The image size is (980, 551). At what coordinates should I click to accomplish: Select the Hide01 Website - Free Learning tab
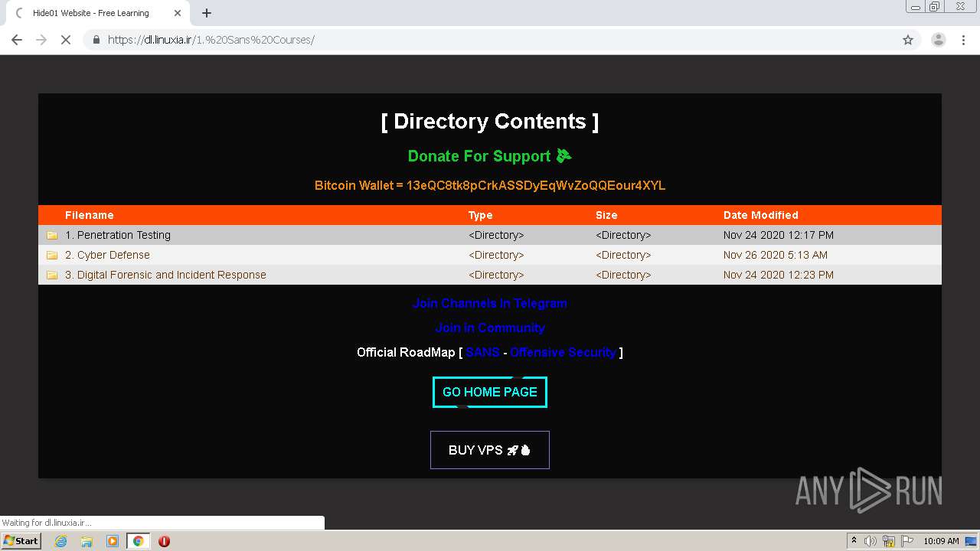96,13
